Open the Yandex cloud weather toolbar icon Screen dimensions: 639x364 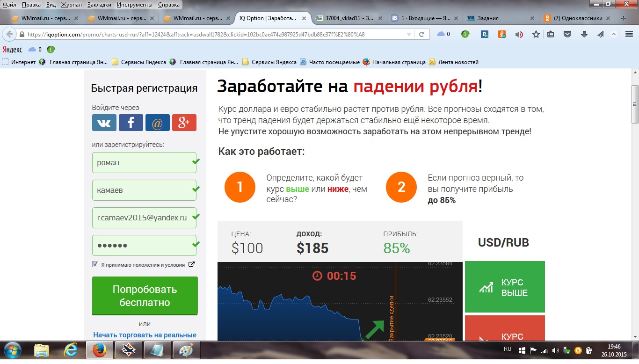tap(443, 34)
